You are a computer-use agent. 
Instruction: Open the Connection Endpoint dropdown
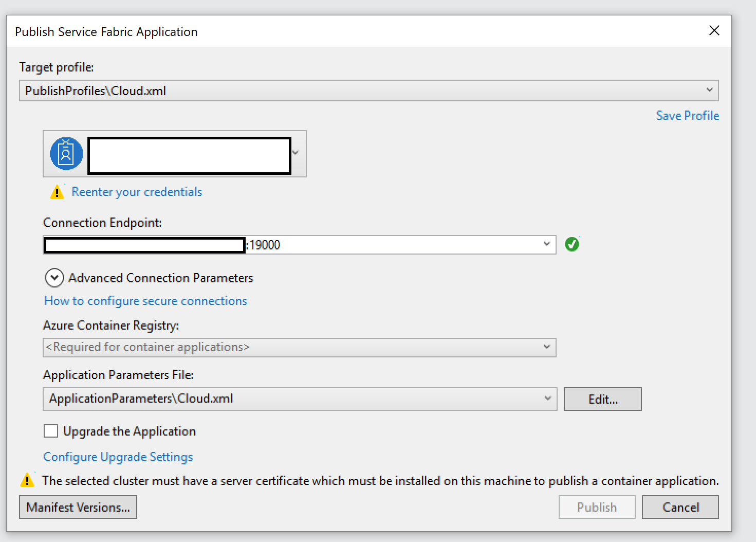[546, 244]
